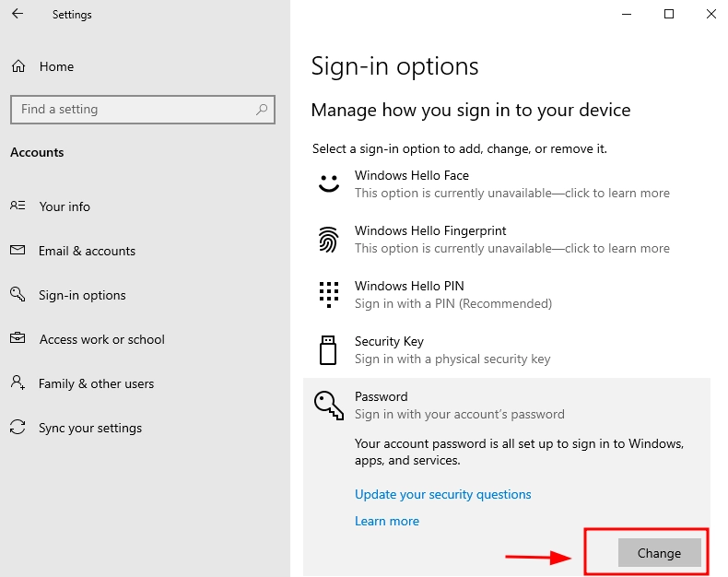The image size is (728, 577).
Task: Click the back arrow in Settings header
Action: (x=18, y=14)
